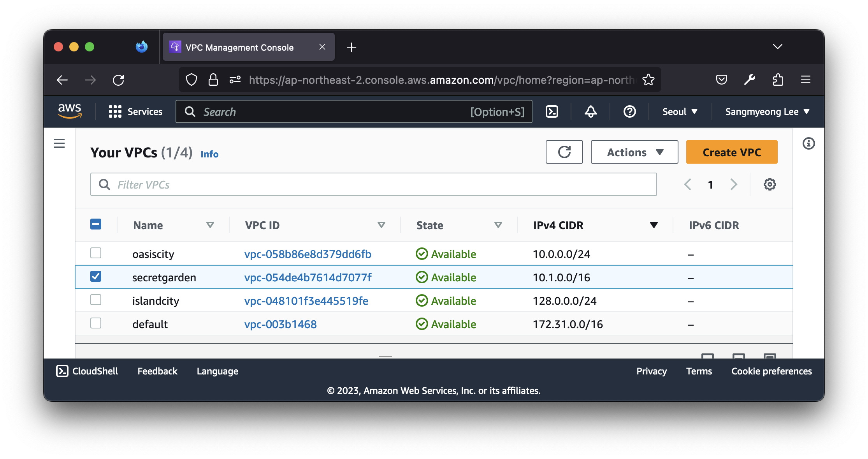Select the default VPC checkbox

[96, 323]
